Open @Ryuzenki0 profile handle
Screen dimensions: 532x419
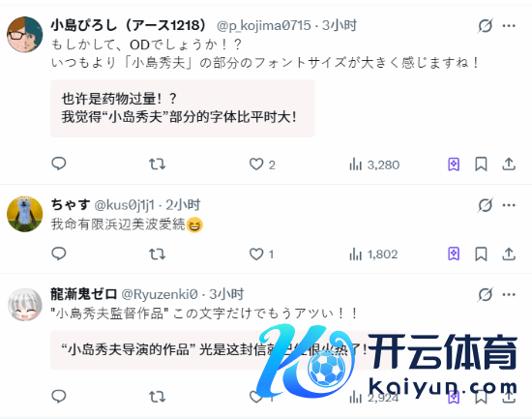pyautogui.click(x=160, y=294)
